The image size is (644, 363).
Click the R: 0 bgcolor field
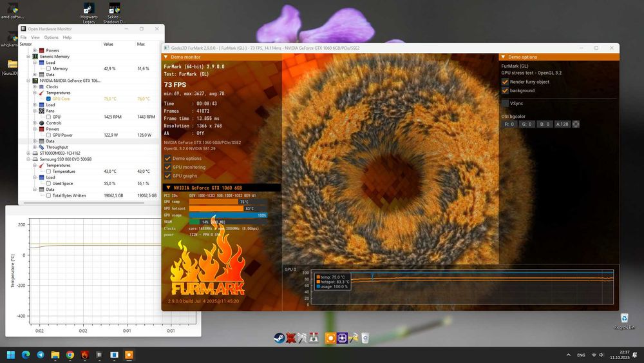[x=509, y=124]
